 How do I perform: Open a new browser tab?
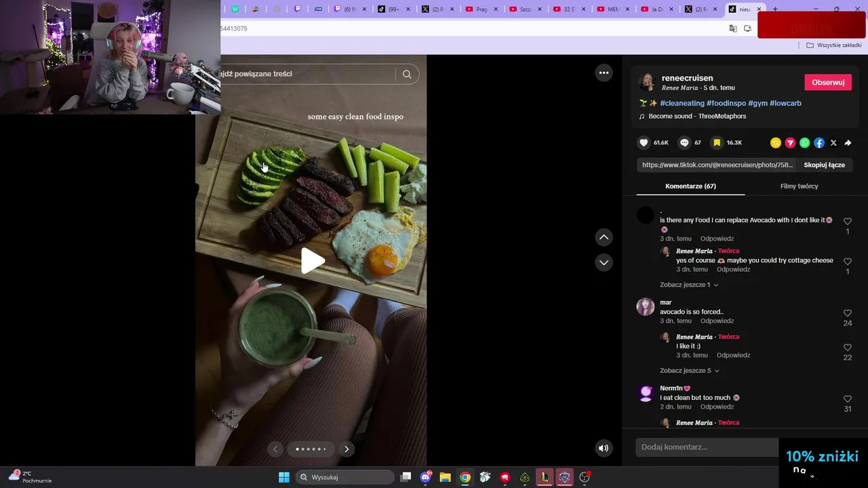775,9
